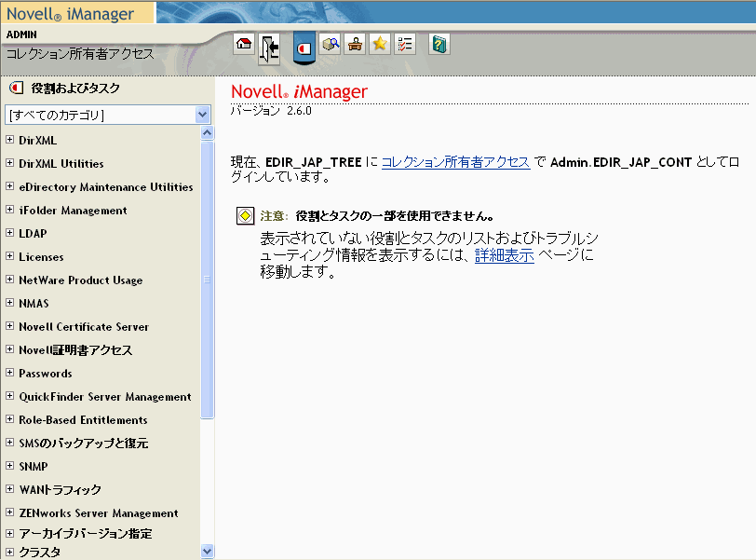Expand eDirectory Maintenance Utilities node
Viewport: 756px width, 560px height.
[9, 185]
